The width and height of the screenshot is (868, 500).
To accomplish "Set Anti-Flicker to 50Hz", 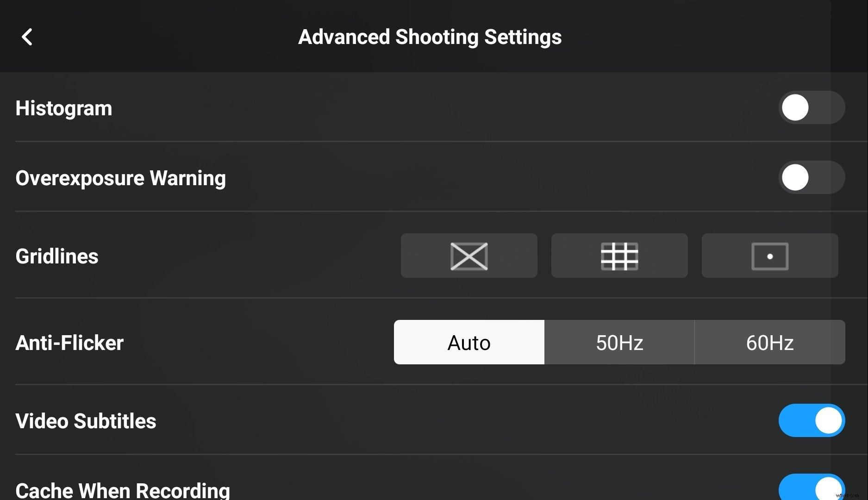I will pyautogui.click(x=619, y=342).
